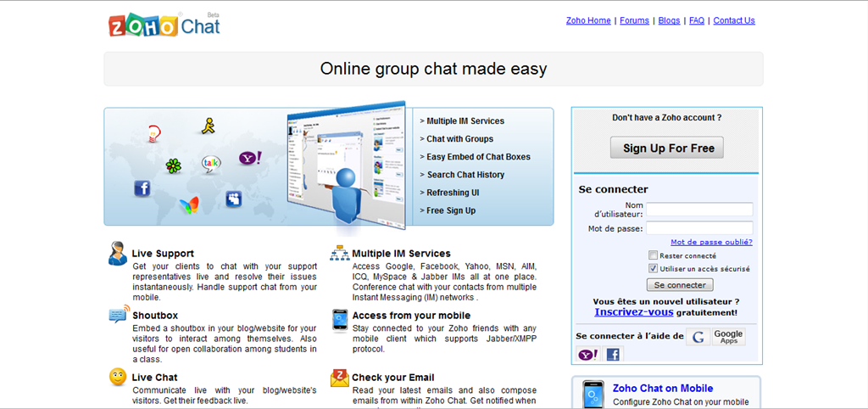
Task: Open the Forums link
Action: tap(634, 20)
